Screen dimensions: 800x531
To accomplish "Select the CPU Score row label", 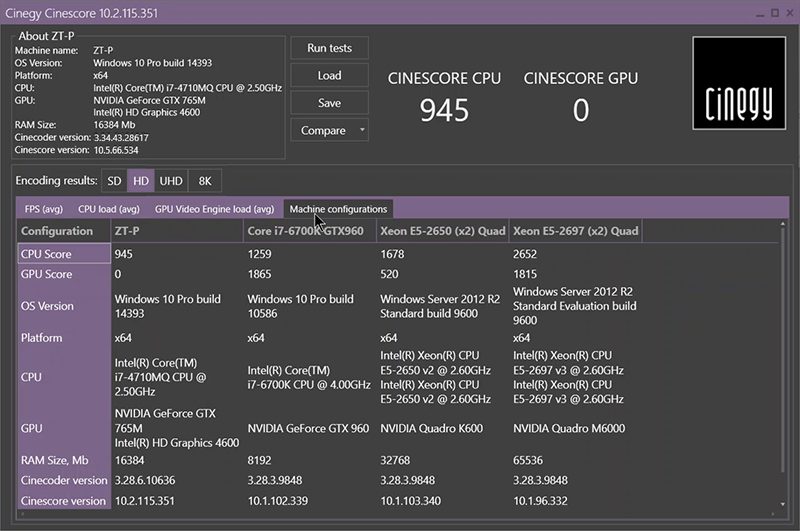I will (x=64, y=254).
